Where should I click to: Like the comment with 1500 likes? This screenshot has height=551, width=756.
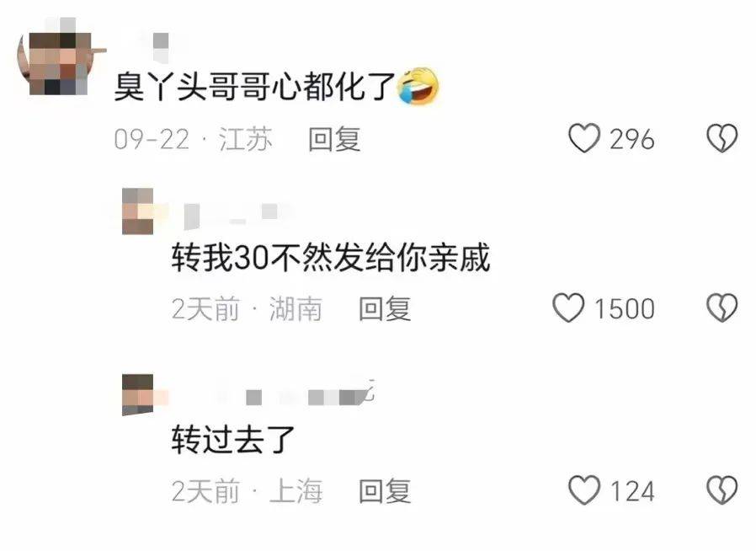568,308
